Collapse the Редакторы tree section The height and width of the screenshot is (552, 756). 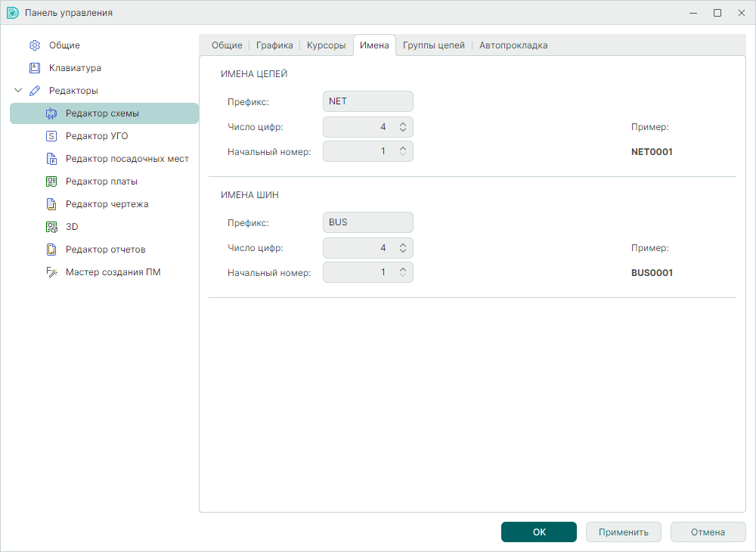18,91
